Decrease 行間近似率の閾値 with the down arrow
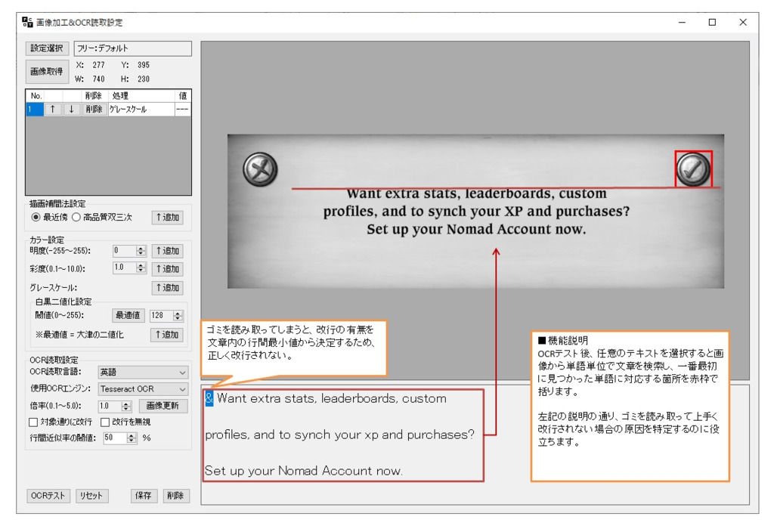 point(132,441)
